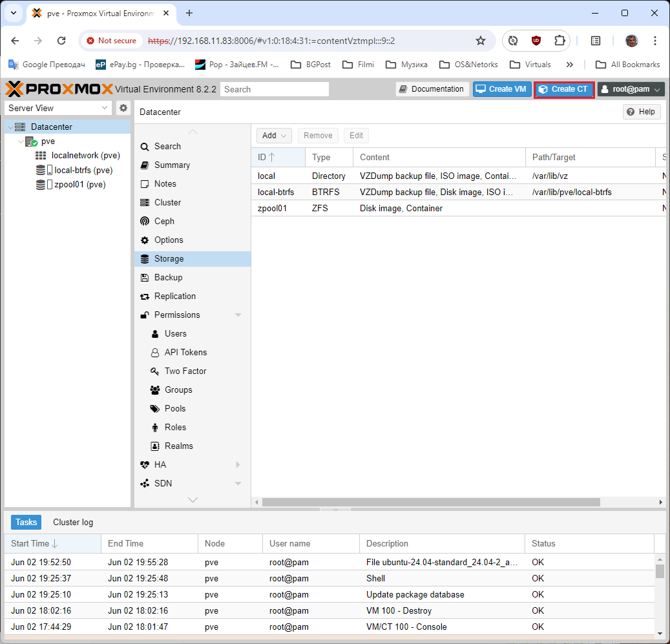The height and width of the screenshot is (644, 670).
Task: Select the local-btrfs row in storage table
Action: pyautogui.click(x=459, y=192)
